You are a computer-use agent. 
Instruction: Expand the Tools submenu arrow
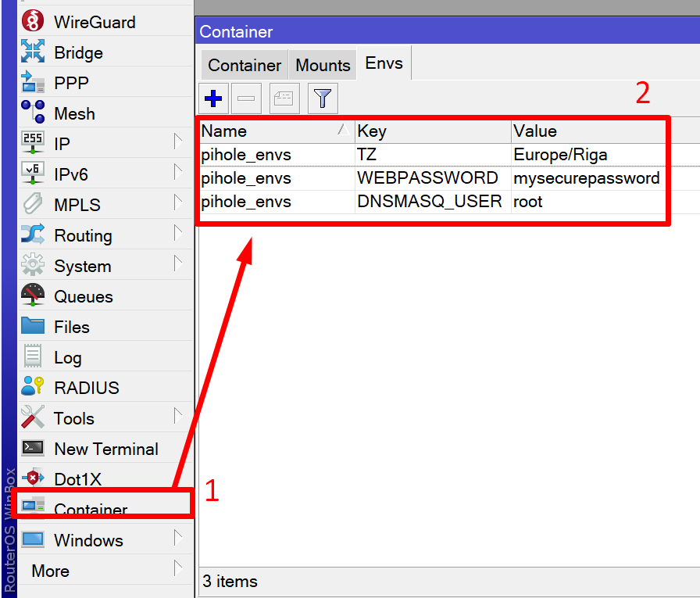[178, 415]
